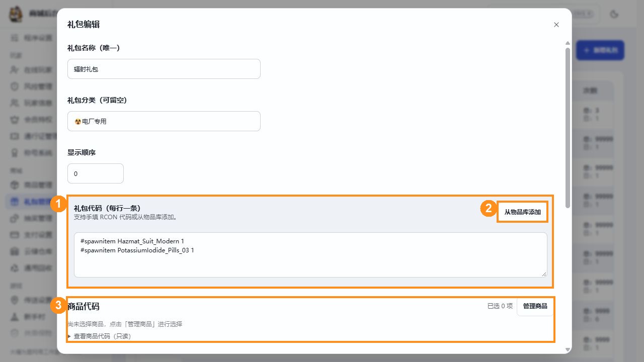Click the shop logo avatar in header
The image size is (644, 362).
[17, 14]
